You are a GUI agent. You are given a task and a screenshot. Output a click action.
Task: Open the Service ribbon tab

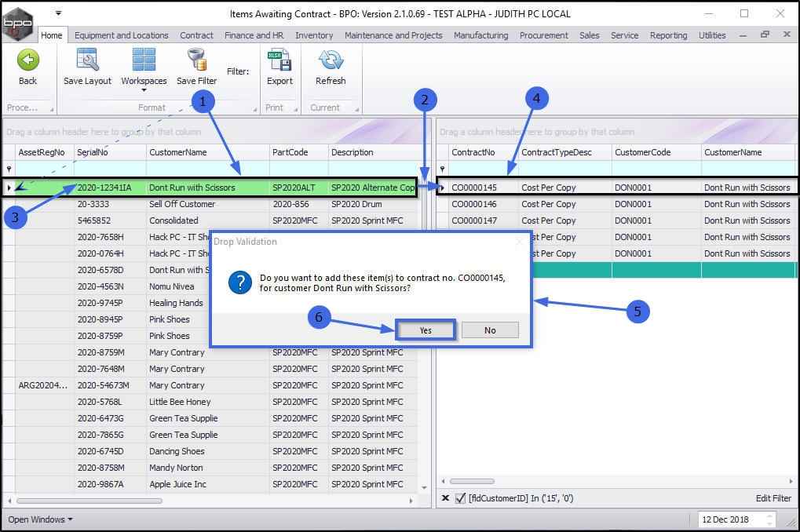tap(624, 35)
